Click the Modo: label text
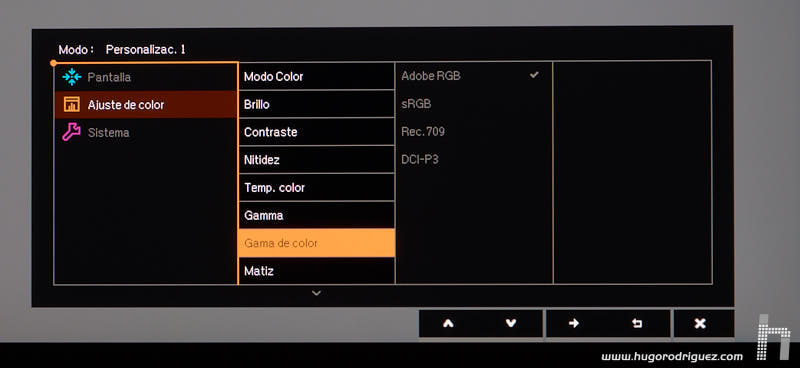The image size is (800, 368). pos(76,50)
